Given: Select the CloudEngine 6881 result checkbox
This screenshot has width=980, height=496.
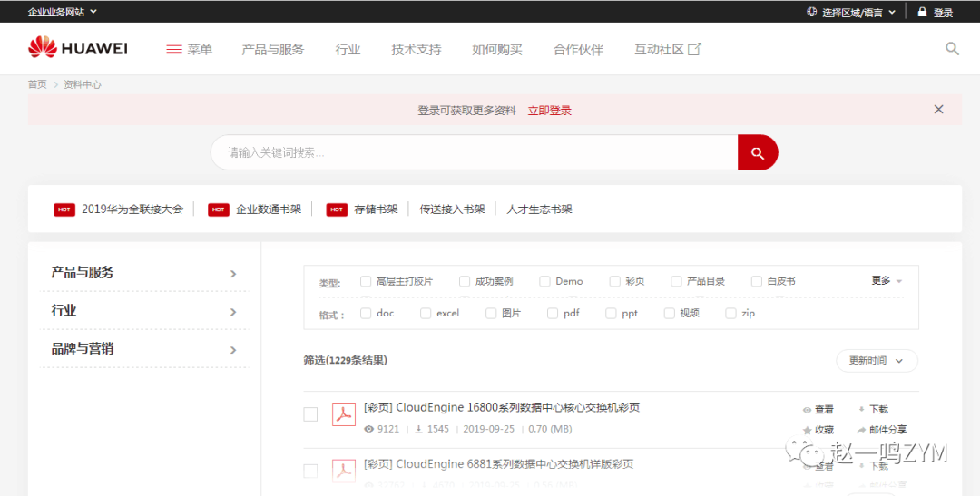Looking at the screenshot, I should click(x=310, y=471).
